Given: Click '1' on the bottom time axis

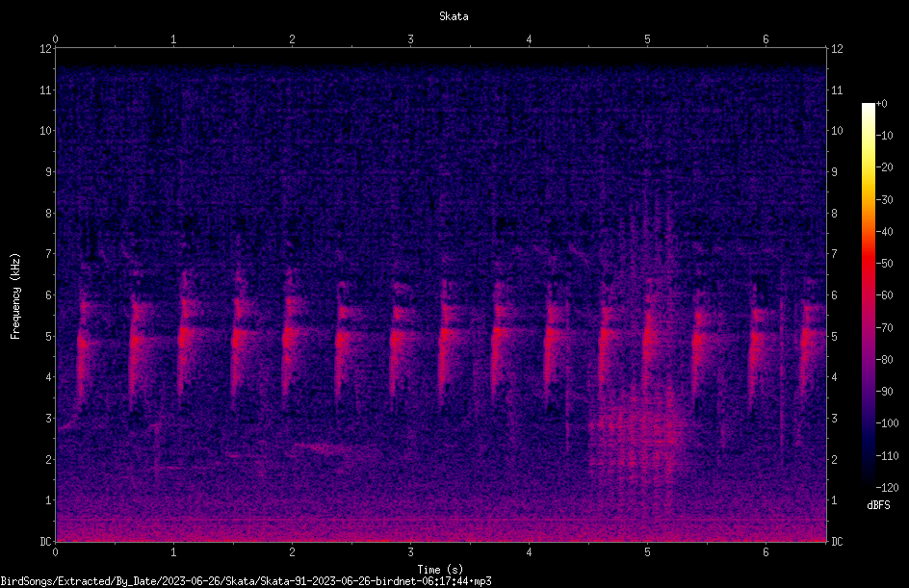Looking at the screenshot, I should [x=173, y=552].
